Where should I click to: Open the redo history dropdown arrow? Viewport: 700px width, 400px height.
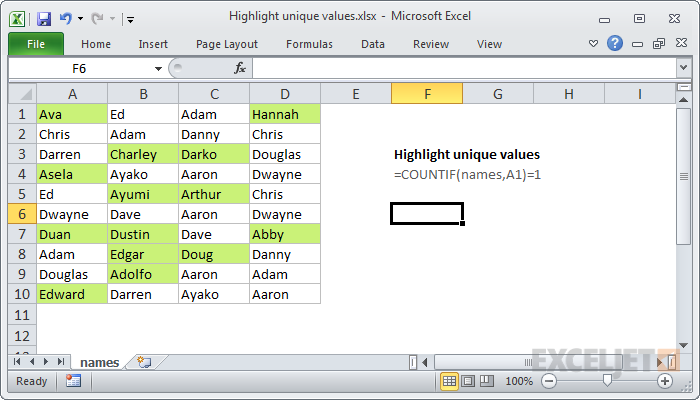(112, 19)
